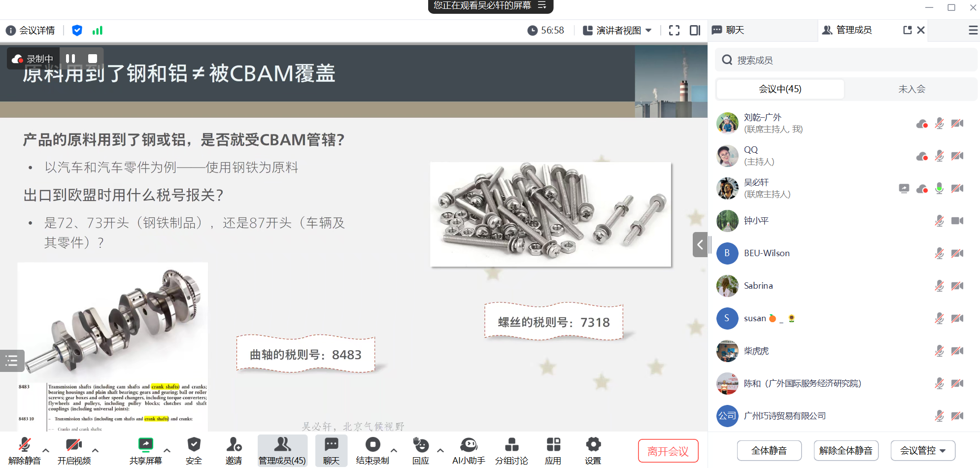
Task: Click the 搜索成员 search field
Action: (845, 60)
